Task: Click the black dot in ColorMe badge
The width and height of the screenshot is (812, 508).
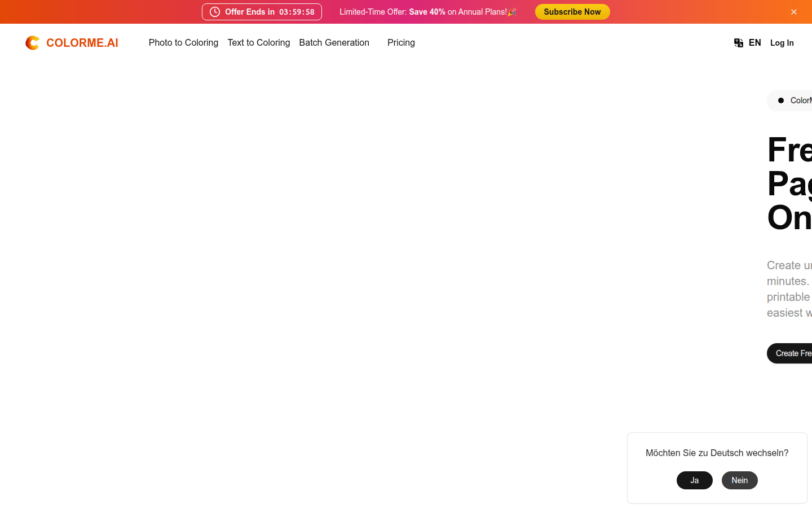Action: (781, 100)
